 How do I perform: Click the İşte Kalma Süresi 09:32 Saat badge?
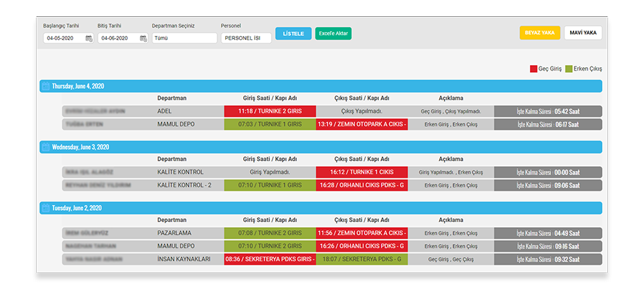(x=548, y=259)
